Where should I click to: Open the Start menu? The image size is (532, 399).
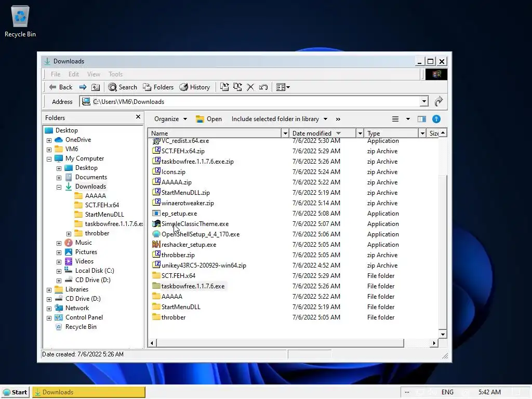coord(15,392)
